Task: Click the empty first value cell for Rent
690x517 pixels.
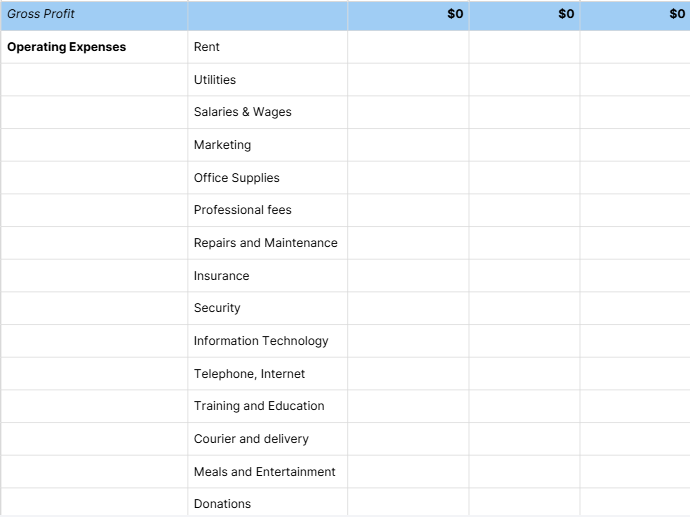Action: point(408,47)
